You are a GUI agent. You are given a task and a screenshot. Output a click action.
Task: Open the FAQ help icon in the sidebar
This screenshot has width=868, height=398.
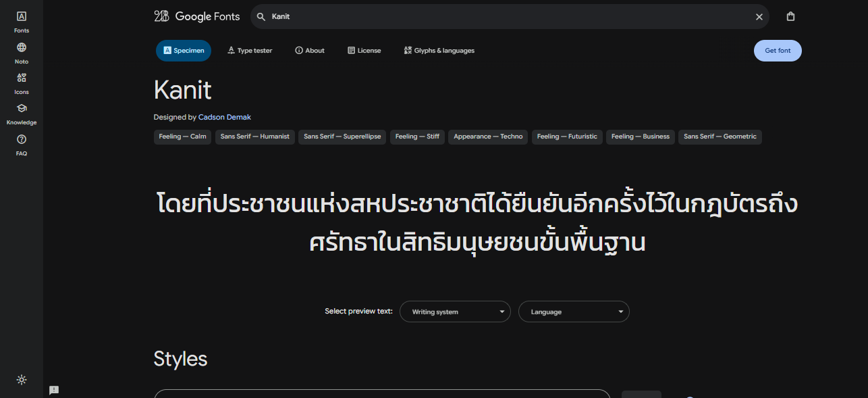(22, 139)
